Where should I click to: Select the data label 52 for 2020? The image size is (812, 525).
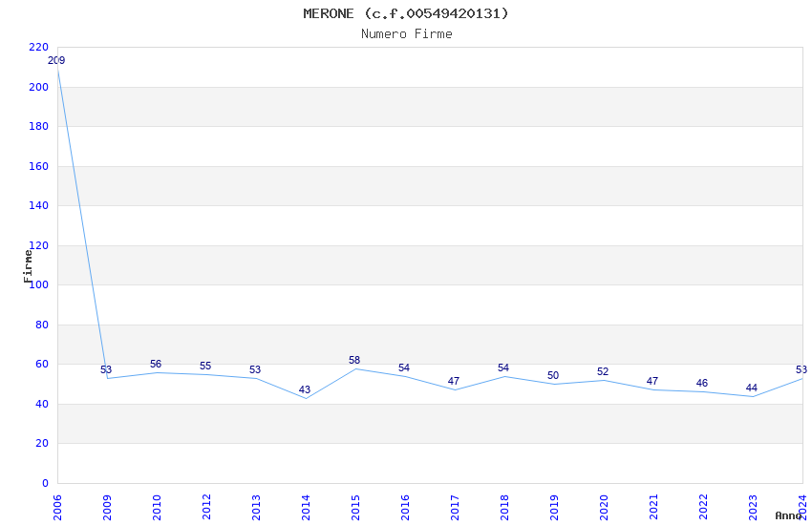603,372
